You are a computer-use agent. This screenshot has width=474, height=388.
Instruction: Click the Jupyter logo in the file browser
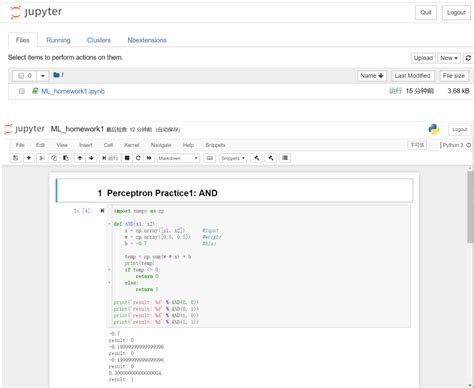pyautogui.click(x=36, y=12)
